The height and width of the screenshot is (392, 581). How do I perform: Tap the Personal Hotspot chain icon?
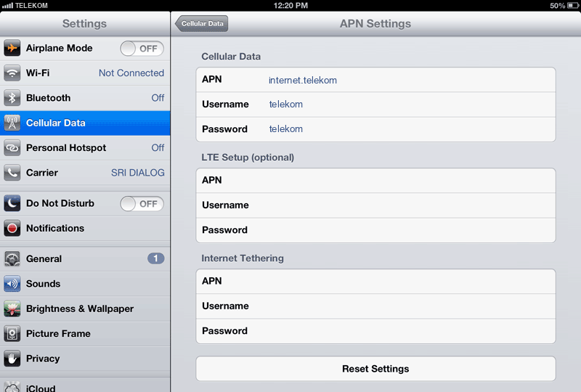pyautogui.click(x=12, y=148)
